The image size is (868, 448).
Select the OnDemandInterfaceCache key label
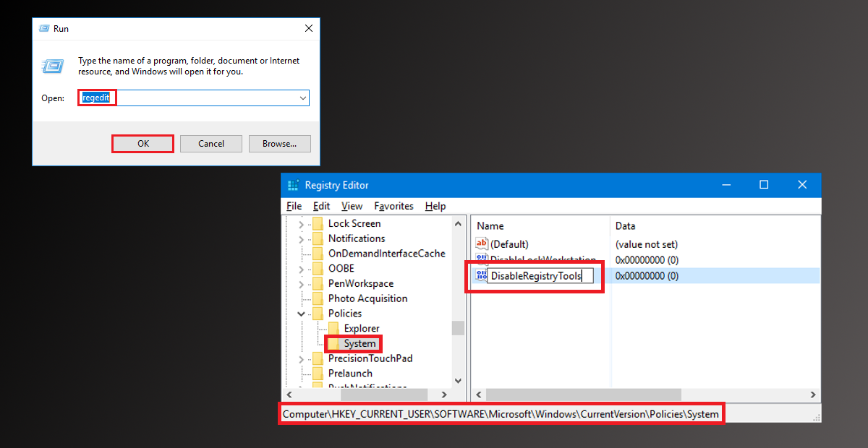(x=387, y=254)
